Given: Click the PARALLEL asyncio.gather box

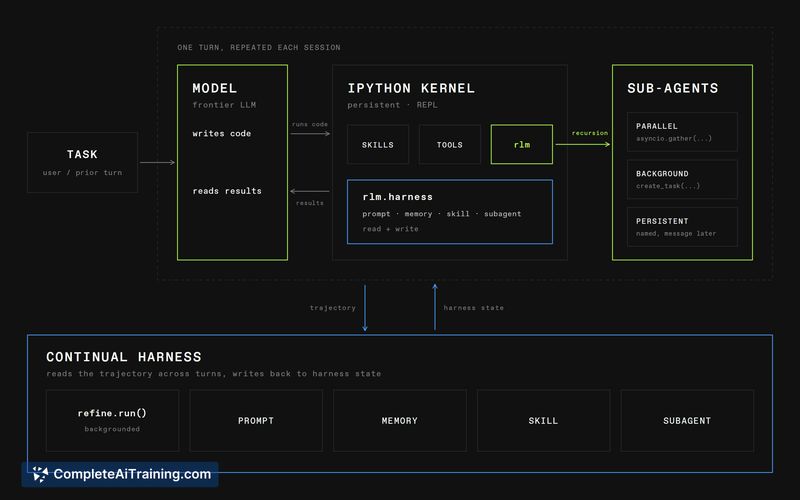Looking at the screenshot, I should [682, 132].
